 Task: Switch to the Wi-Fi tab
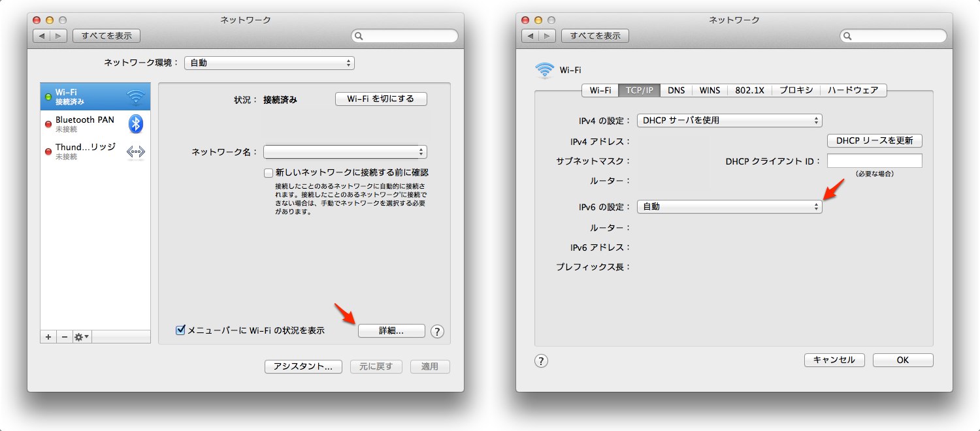tap(600, 90)
